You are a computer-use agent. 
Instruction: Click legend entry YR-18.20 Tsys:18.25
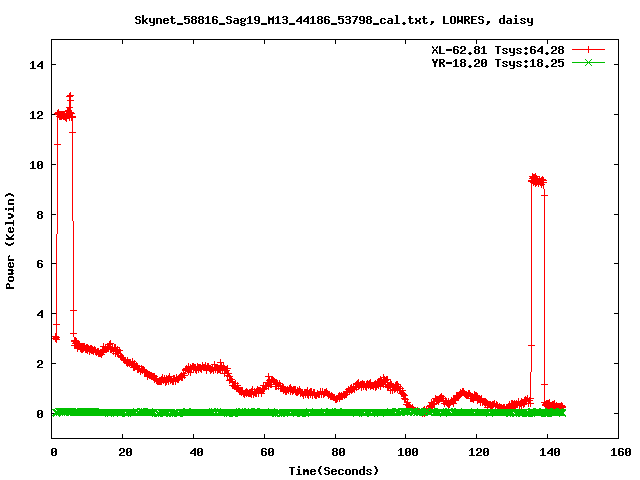498,63
